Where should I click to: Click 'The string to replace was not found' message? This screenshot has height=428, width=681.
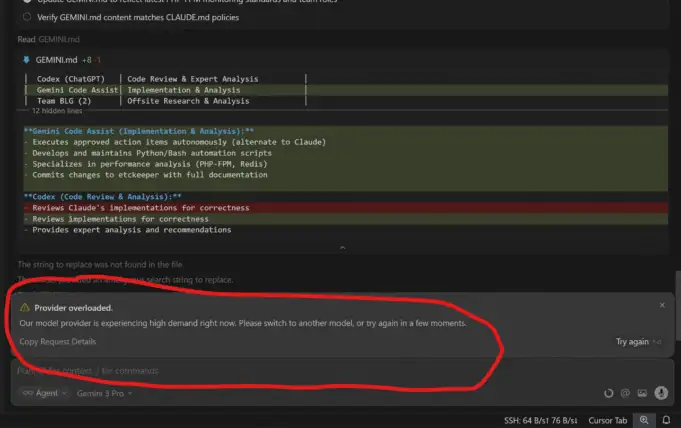click(x=100, y=264)
